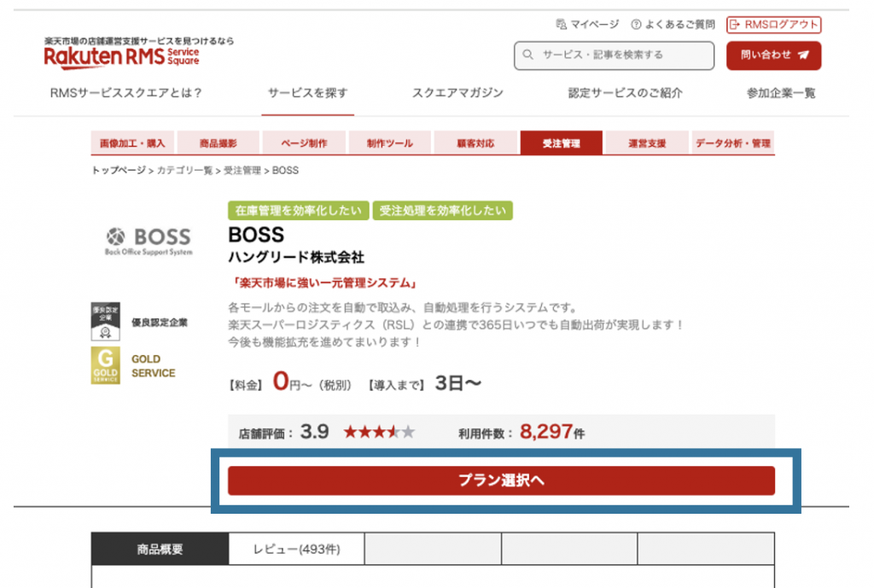Switch to the レビュー(493件) tab
The height and width of the screenshot is (588, 874).
point(295,549)
